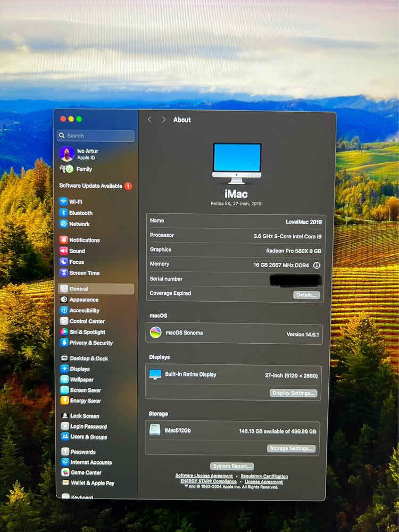Viewport: 399px width, 532px height.
Task: Click the iMac512Gb disk icon
Action: coord(155,430)
